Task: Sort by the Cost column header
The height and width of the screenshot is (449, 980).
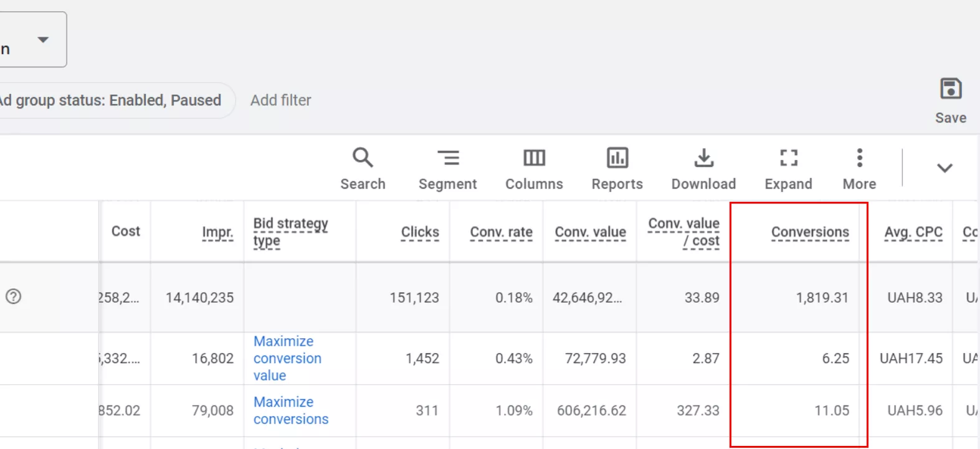Action: 125,231
